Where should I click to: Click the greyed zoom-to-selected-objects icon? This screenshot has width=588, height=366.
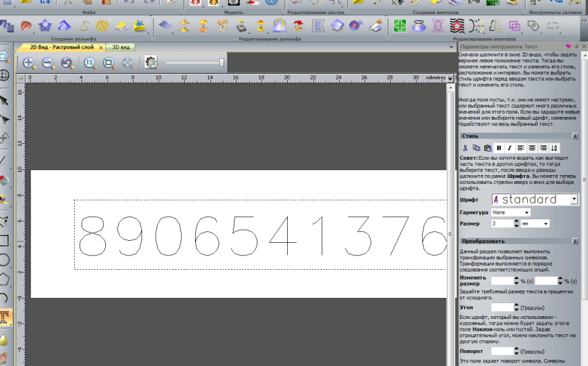[x=128, y=63]
